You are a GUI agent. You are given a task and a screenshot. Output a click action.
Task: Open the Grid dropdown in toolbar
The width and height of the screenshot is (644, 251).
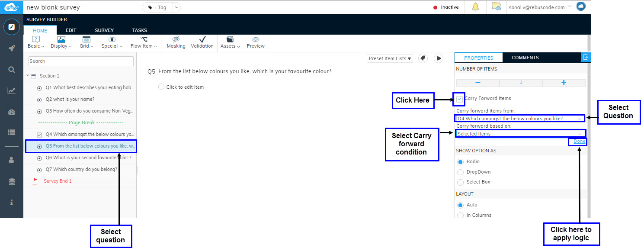point(87,42)
